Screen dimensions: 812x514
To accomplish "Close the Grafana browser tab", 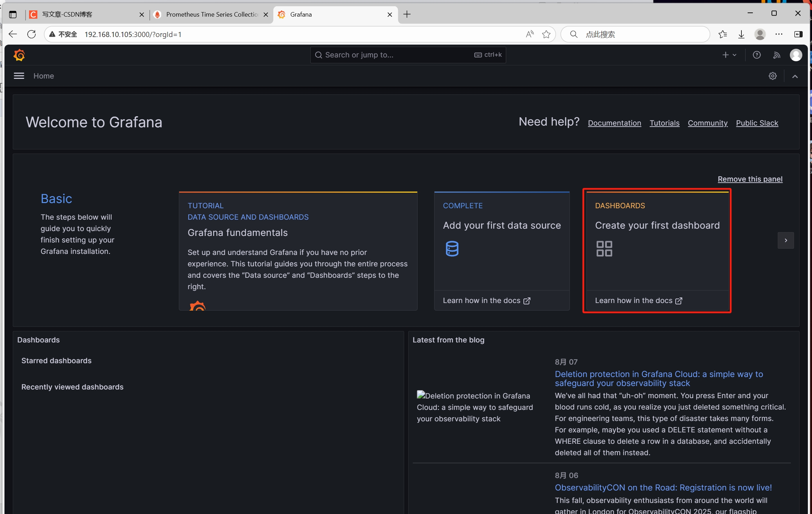I will [390, 15].
